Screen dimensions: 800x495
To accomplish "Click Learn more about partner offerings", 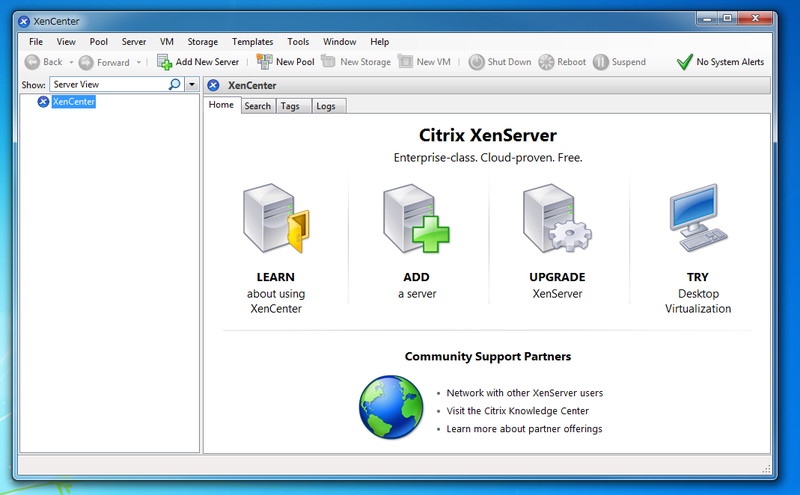I will click(524, 429).
